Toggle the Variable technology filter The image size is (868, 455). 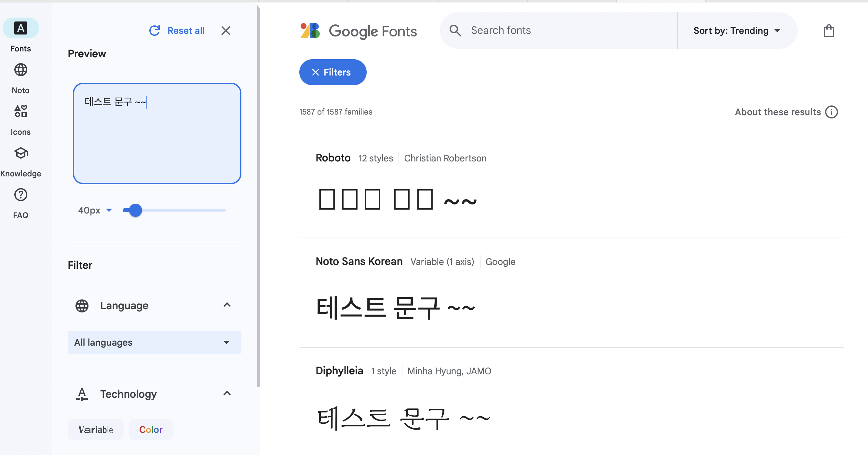click(95, 429)
